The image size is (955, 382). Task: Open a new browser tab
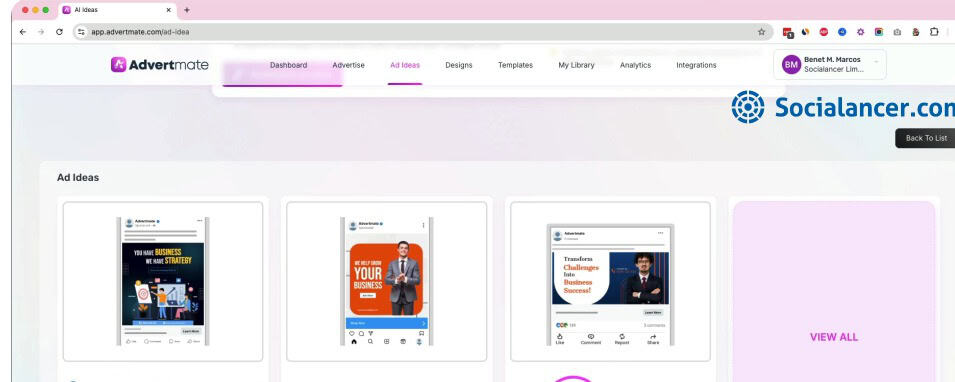click(x=187, y=10)
